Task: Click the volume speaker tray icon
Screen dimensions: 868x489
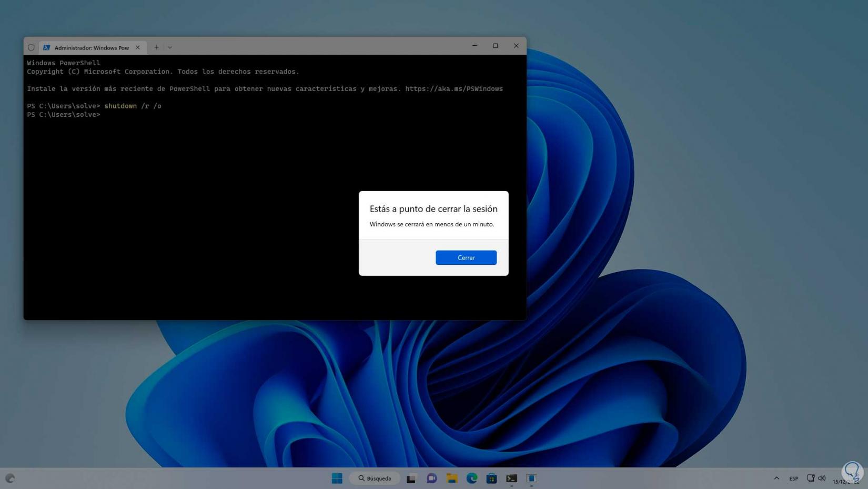Action: 822,478
